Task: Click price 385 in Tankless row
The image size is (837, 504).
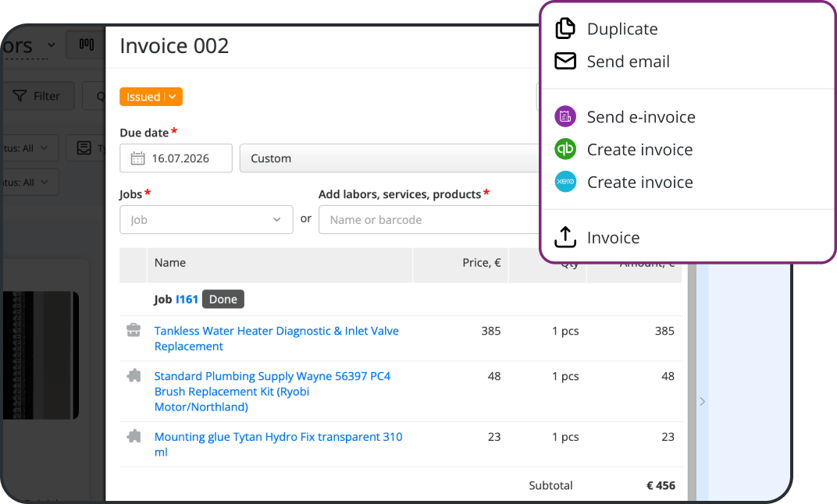Action: pos(490,331)
